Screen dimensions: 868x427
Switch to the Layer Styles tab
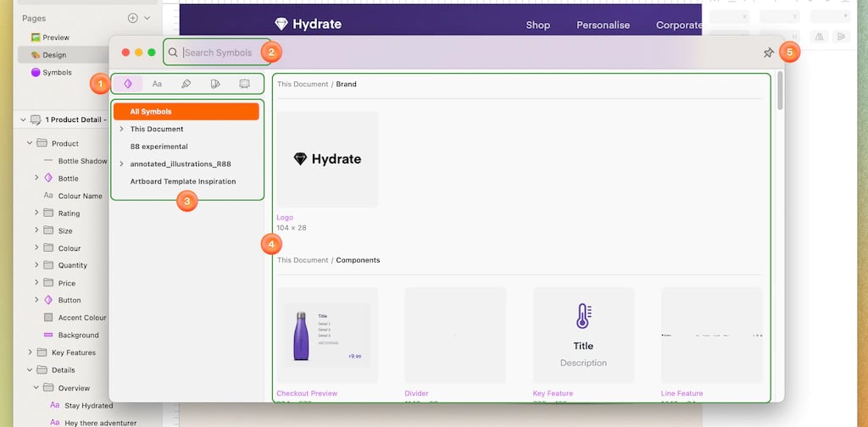click(186, 84)
